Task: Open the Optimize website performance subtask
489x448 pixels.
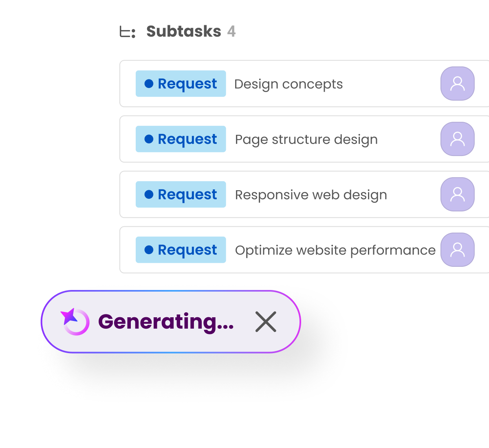Action: click(335, 250)
